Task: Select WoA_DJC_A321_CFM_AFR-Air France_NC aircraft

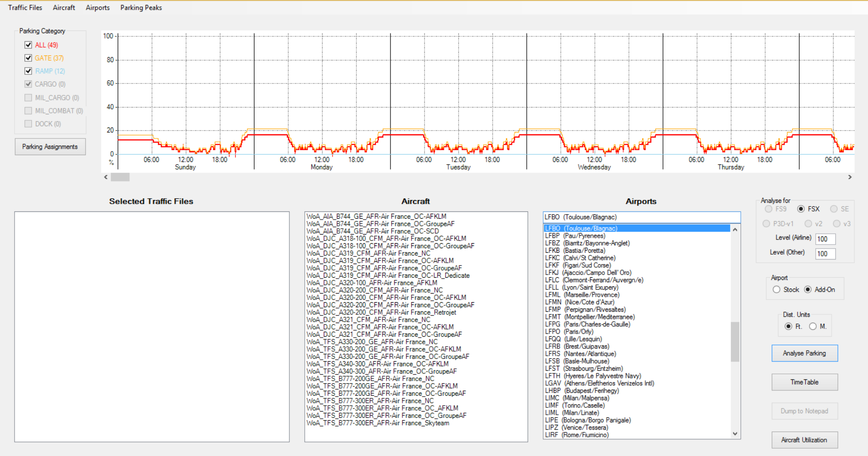Action: point(416,320)
